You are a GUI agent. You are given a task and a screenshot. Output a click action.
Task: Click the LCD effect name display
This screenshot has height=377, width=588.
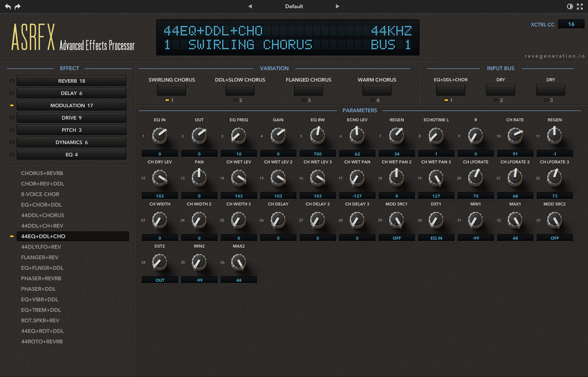click(288, 38)
